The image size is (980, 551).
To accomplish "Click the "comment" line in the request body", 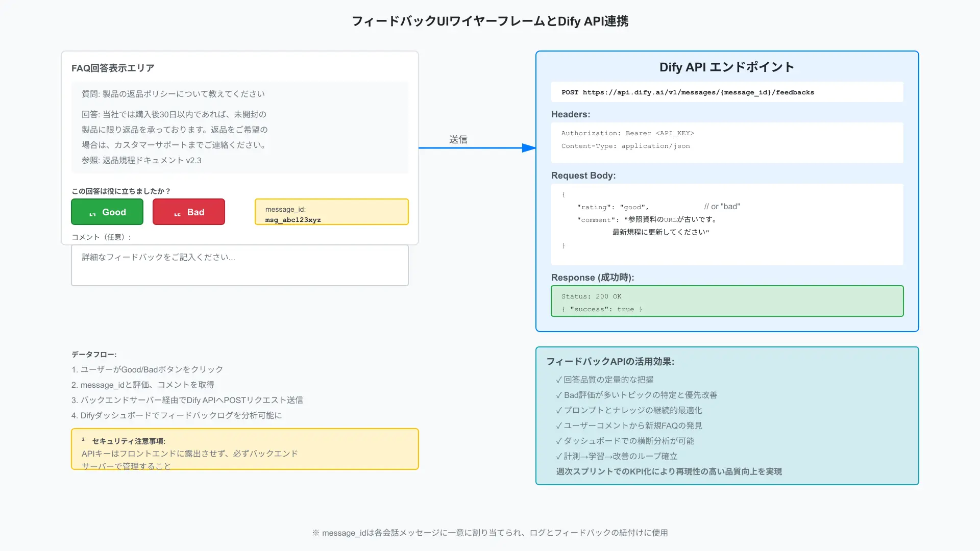I will 647,220.
